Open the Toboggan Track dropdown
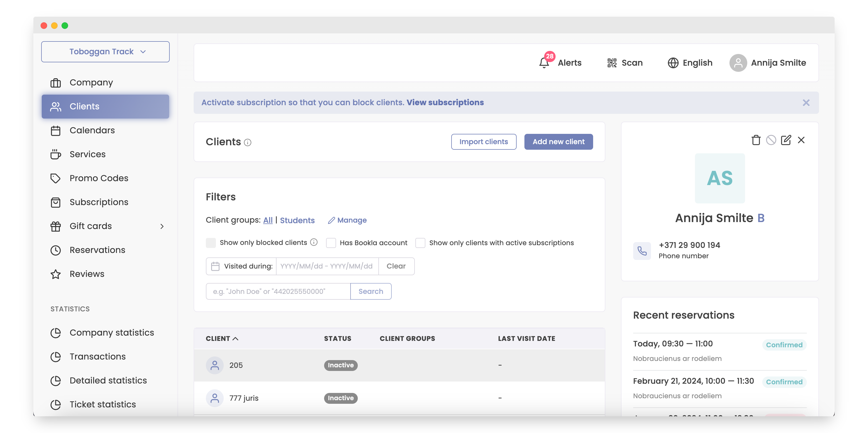The width and height of the screenshot is (868, 433). [x=105, y=51]
